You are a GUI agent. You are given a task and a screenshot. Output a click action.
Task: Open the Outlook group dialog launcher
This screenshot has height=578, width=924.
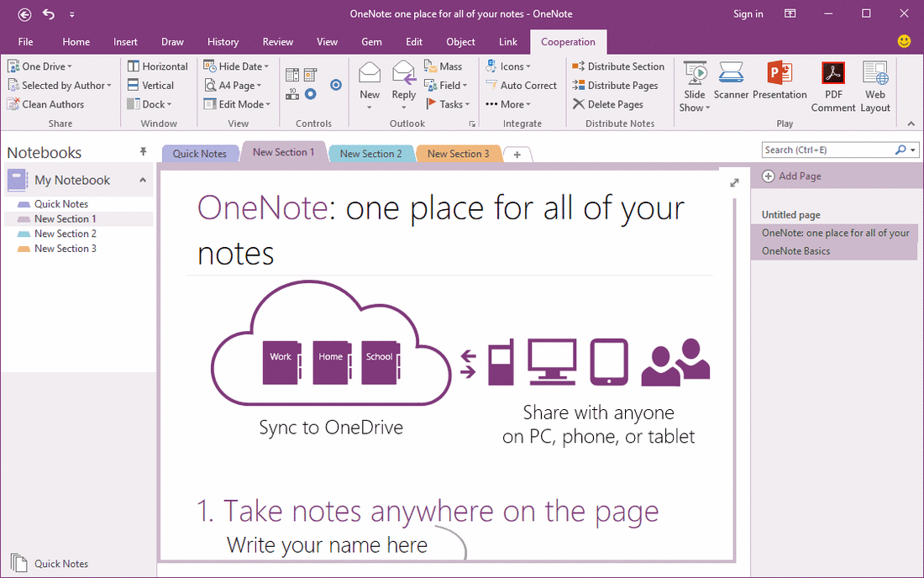coord(472,123)
